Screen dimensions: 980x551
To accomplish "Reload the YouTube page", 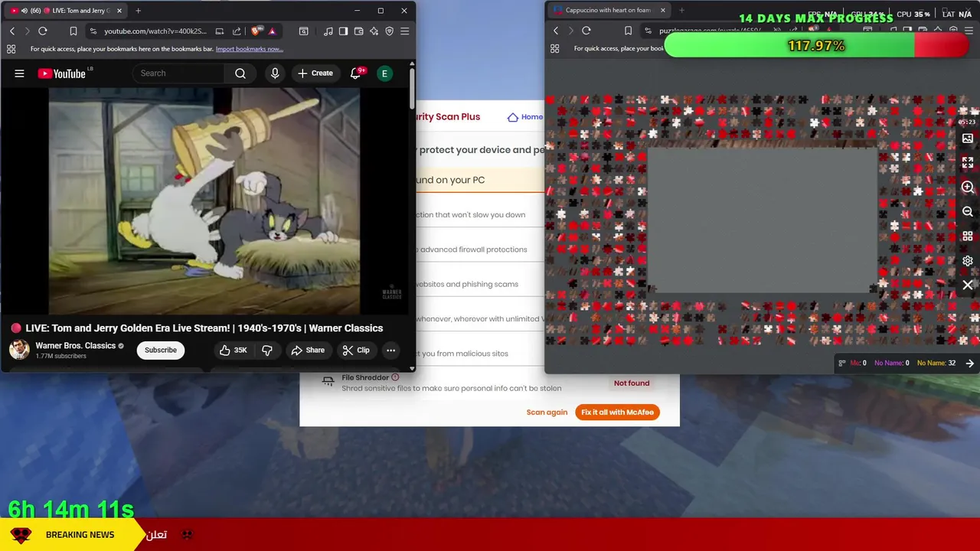I will pyautogui.click(x=43, y=31).
